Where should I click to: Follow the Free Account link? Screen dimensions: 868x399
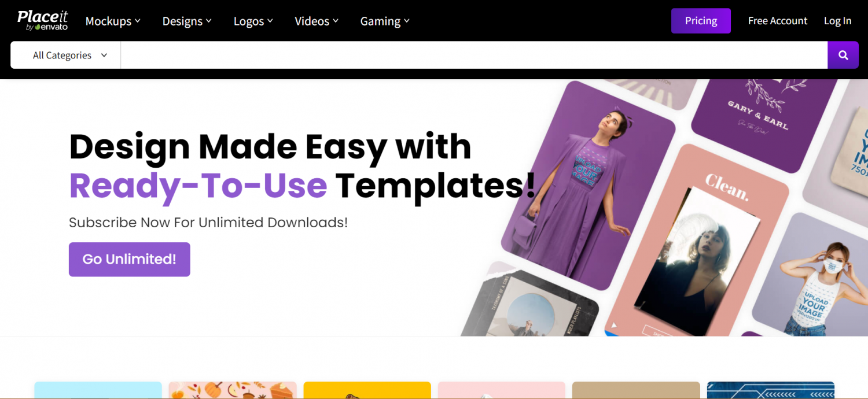(777, 21)
